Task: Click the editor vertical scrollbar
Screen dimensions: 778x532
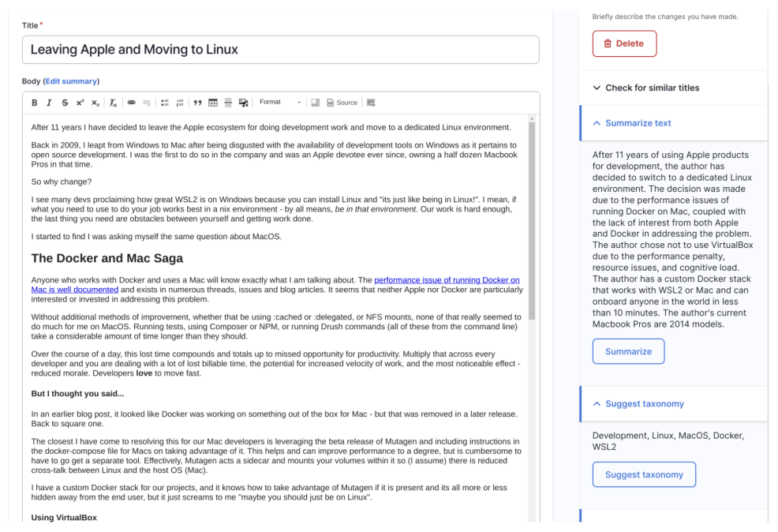Action: tap(532, 221)
